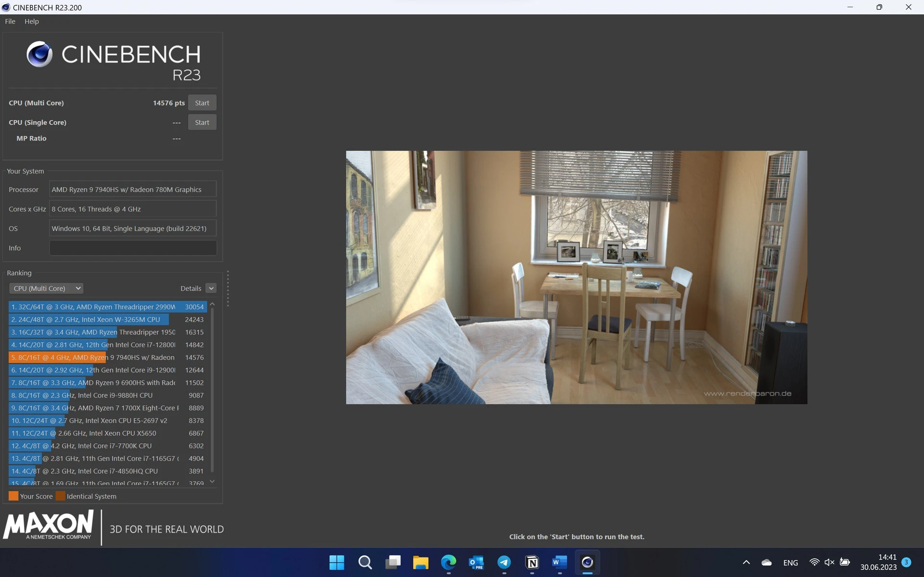Start the CPU Single Core test
Screen dimensions: 924x577
point(202,122)
